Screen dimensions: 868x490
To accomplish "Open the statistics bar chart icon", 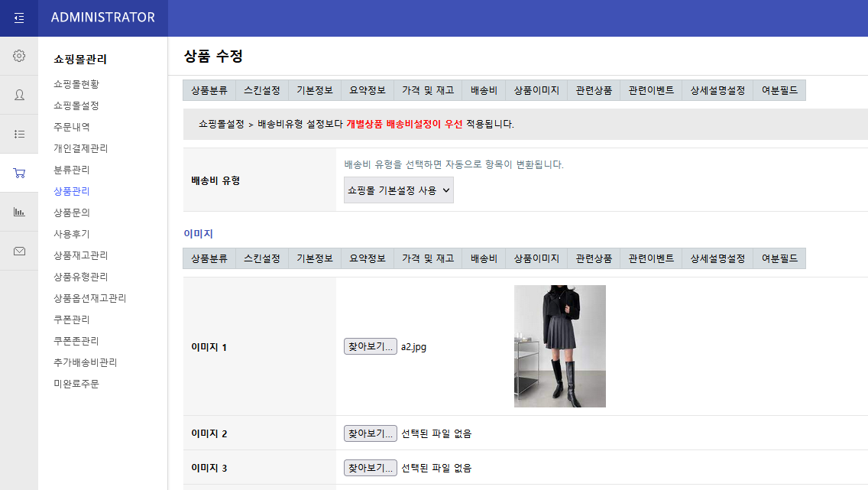I will (x=19, y=212).
